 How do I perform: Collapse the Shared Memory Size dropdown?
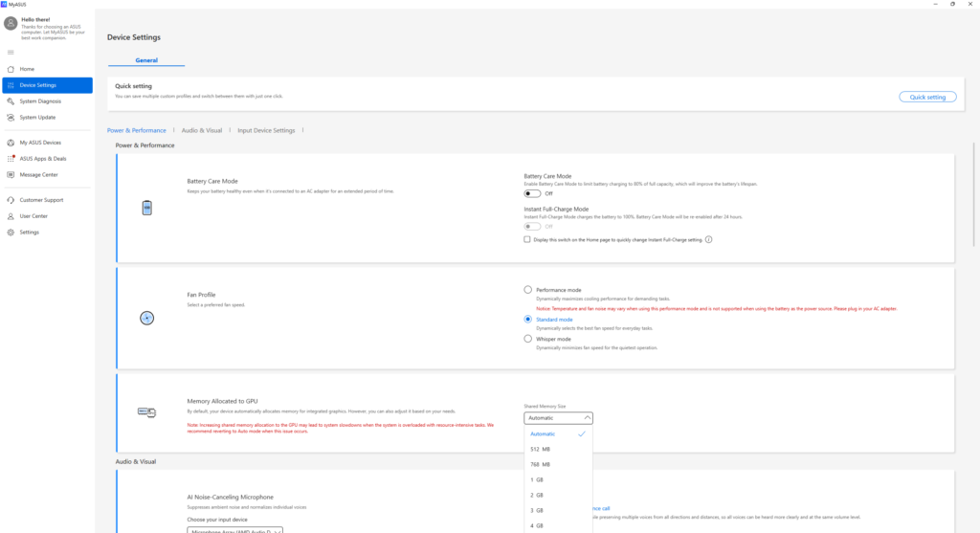(558, 418)
